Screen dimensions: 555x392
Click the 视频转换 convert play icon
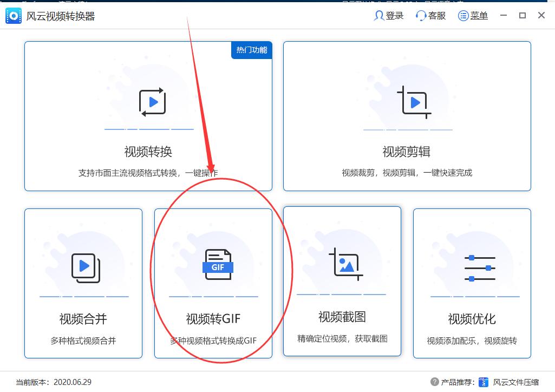coord(153,102)
